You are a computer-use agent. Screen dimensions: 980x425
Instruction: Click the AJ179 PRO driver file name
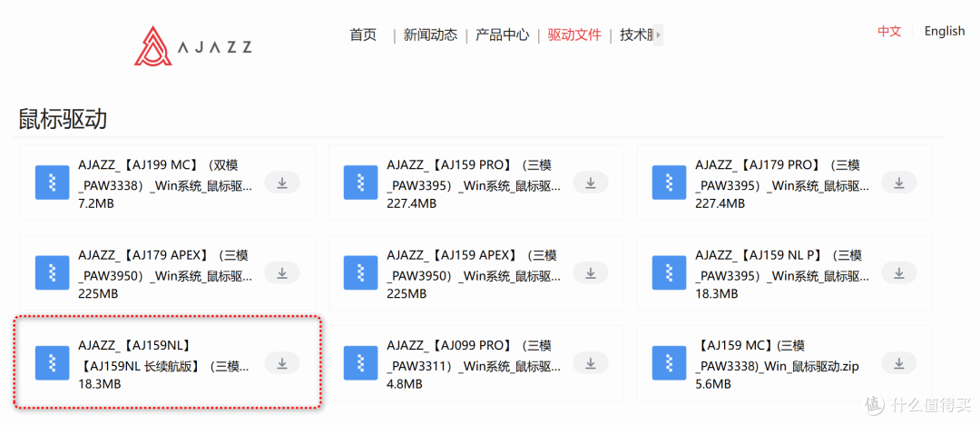click(782, 176)
